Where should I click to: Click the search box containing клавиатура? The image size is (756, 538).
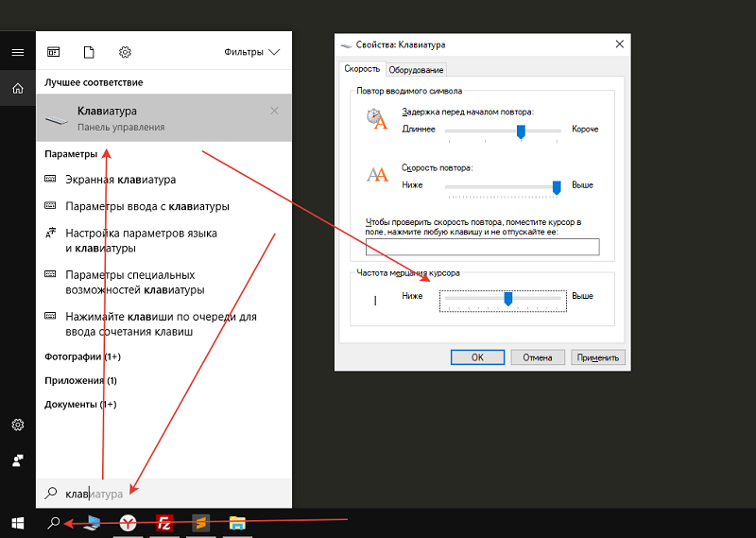tap(163, 494)
